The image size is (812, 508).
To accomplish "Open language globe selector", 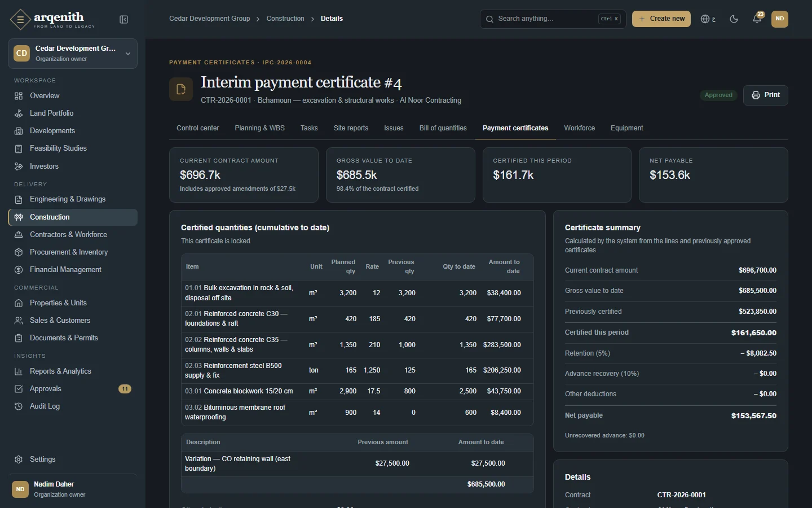I will point(708,19).
